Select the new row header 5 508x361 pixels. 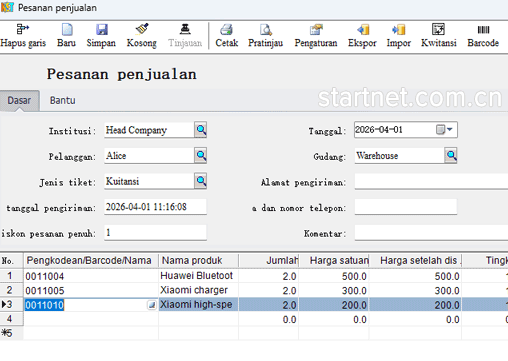tap(11, 333)
